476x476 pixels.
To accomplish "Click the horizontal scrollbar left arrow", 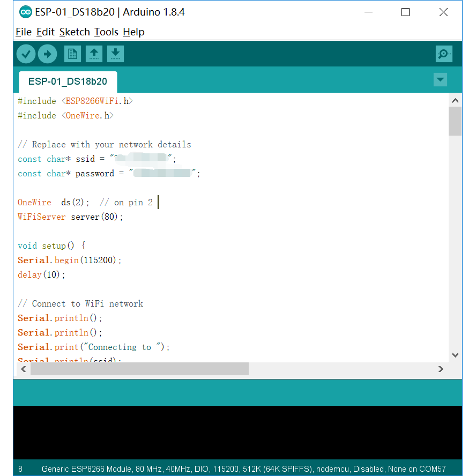I will pyautogui.click(x=24, y=369).
